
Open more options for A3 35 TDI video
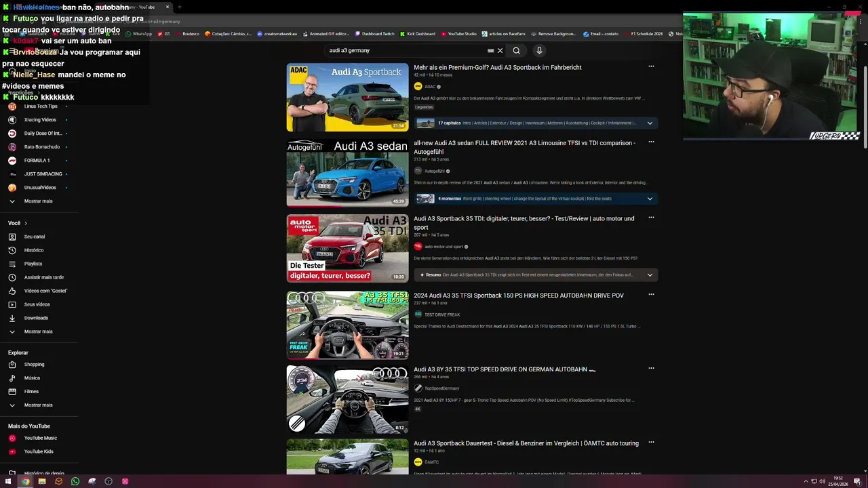[x=651, y=218]
